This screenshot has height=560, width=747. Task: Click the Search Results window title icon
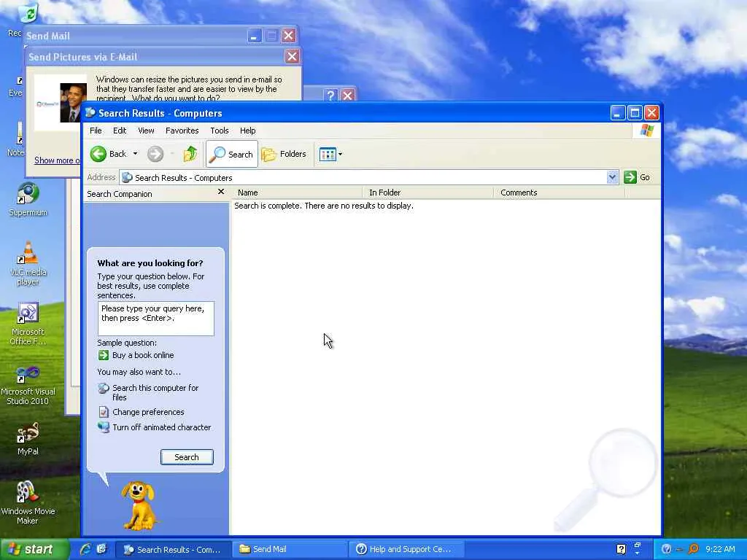click(x=90, y=113)
